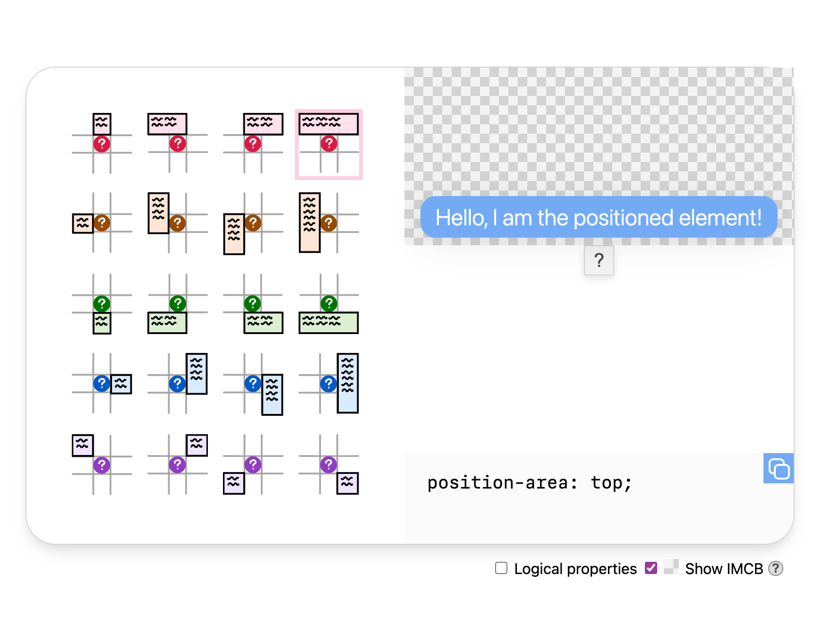Pick the green full-width bottom placement icon

(328, 304)
